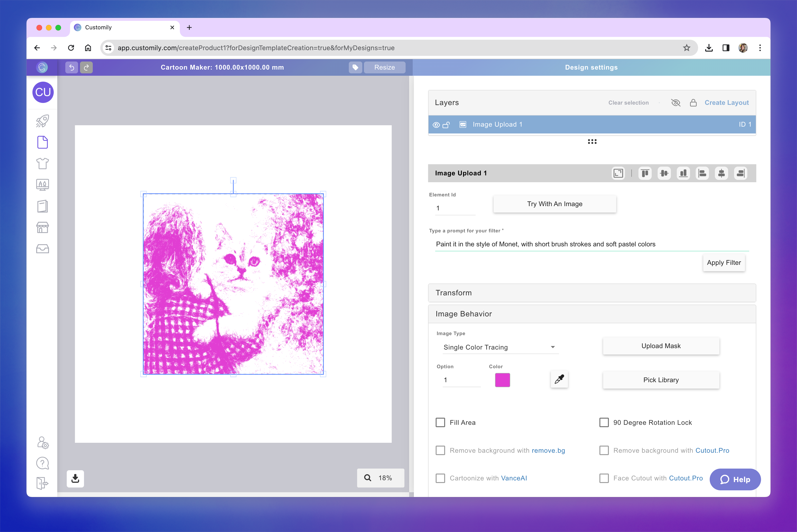Enable 90 Degree Rotation Lock checkbox
Screen dimensions: 797x532
pos(604,422)
